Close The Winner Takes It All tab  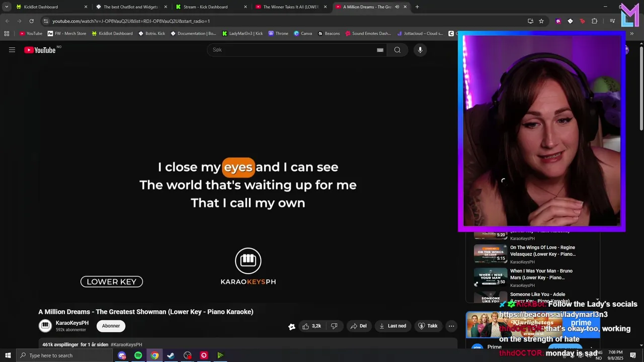pyautogui.click(x=326, y=7)
